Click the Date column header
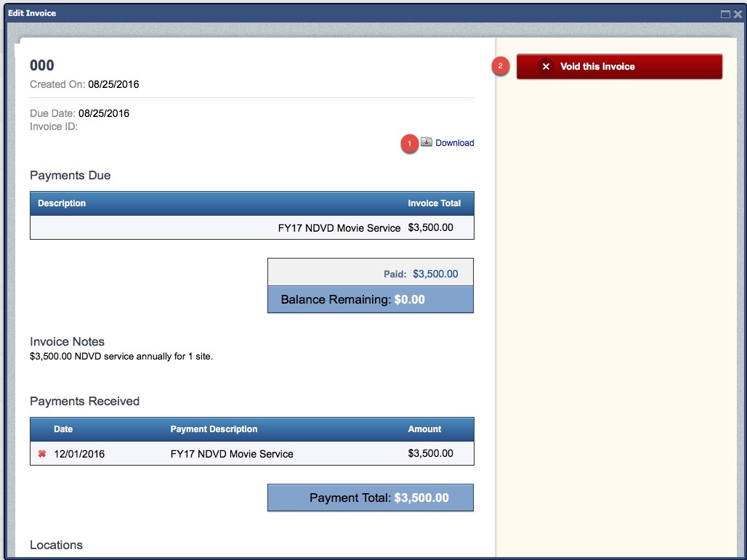The image size is (747, 560). (63, 429)
